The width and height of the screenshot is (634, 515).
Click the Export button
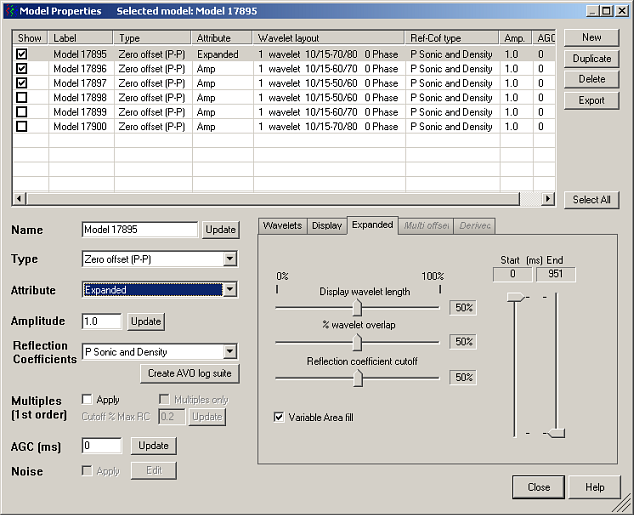coord(591,100)
